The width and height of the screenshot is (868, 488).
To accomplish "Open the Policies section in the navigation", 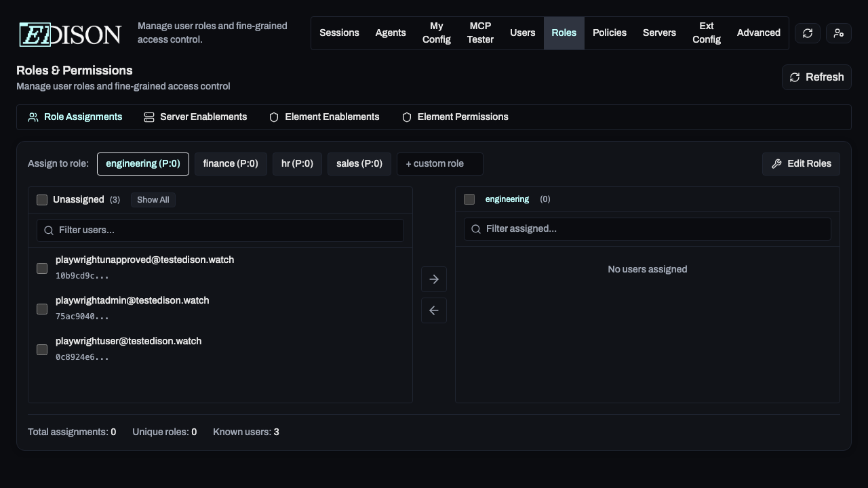I will point(609,33).
